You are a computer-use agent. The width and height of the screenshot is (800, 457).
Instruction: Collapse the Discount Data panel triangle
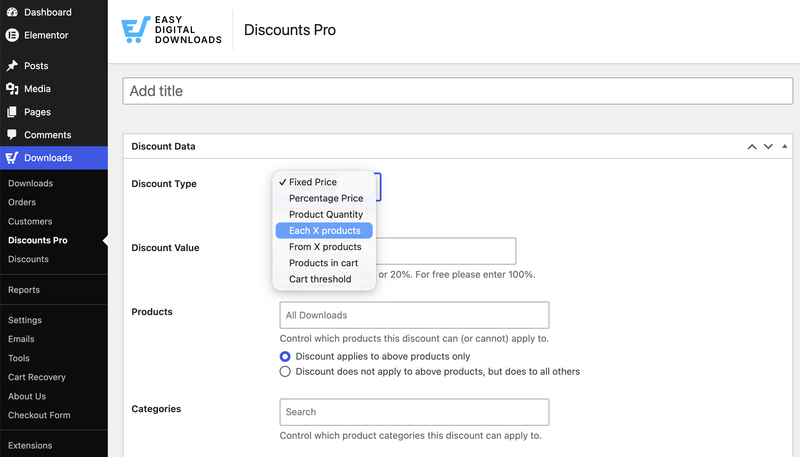click(x=784, y=146)
